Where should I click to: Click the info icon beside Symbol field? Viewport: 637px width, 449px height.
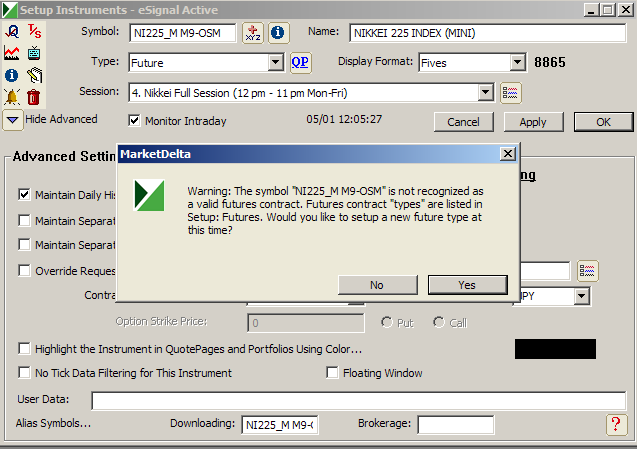(278, 33)
